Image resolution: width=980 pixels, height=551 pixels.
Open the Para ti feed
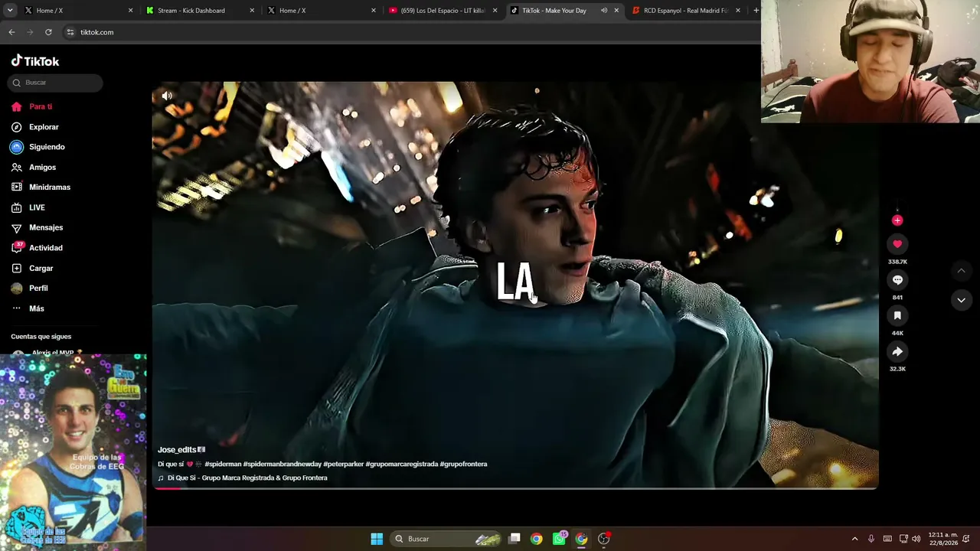[x=32, y=106]
